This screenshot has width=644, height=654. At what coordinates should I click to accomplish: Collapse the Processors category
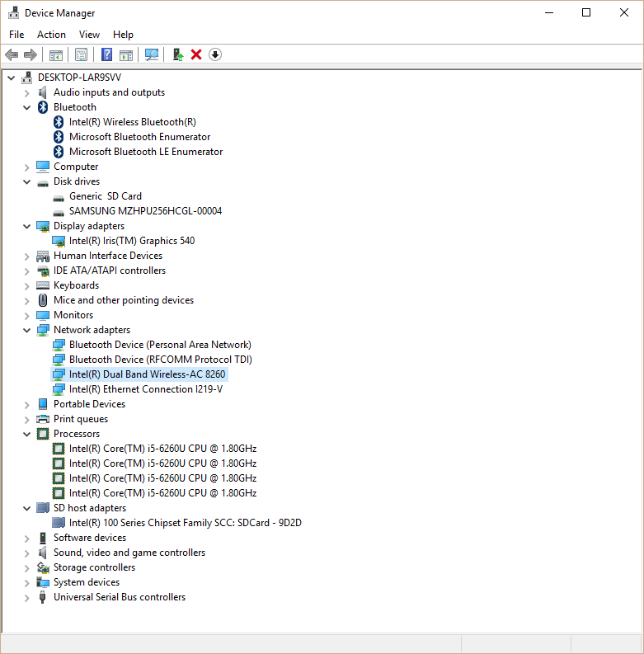pyautogui.click(x=26, y=434)
